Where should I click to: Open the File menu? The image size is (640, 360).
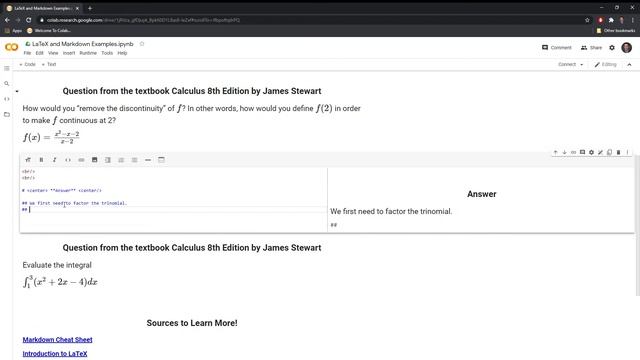(27, 53)
